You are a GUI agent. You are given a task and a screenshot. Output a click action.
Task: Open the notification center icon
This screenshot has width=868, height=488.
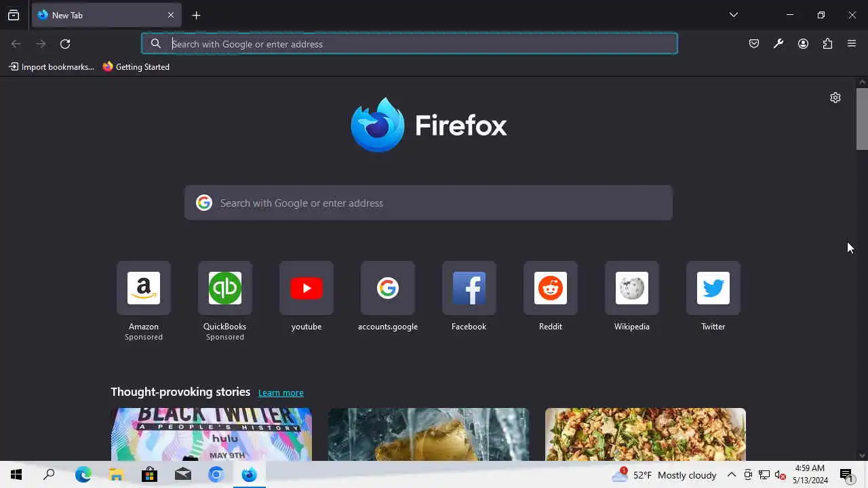[x=846, y=475]
